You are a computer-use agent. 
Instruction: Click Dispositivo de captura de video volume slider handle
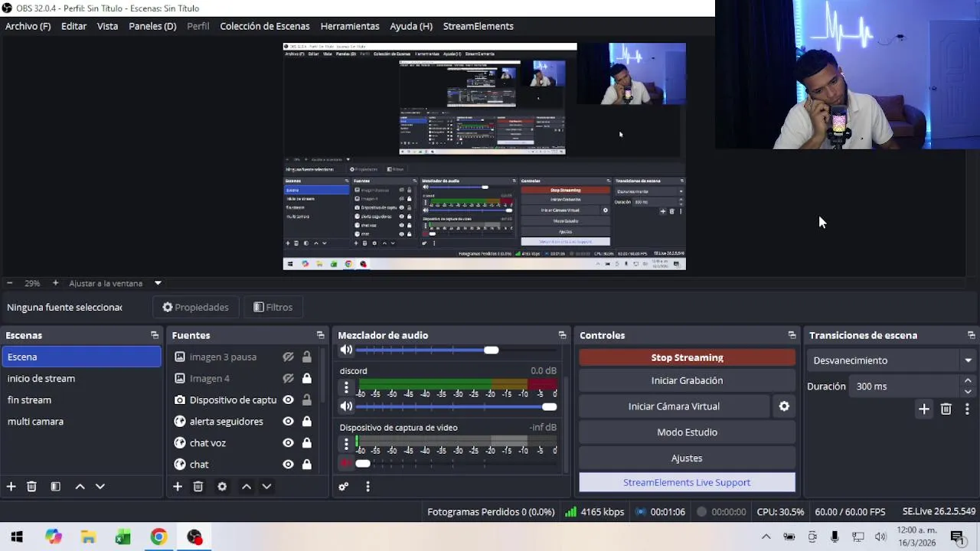coord(363,463)
